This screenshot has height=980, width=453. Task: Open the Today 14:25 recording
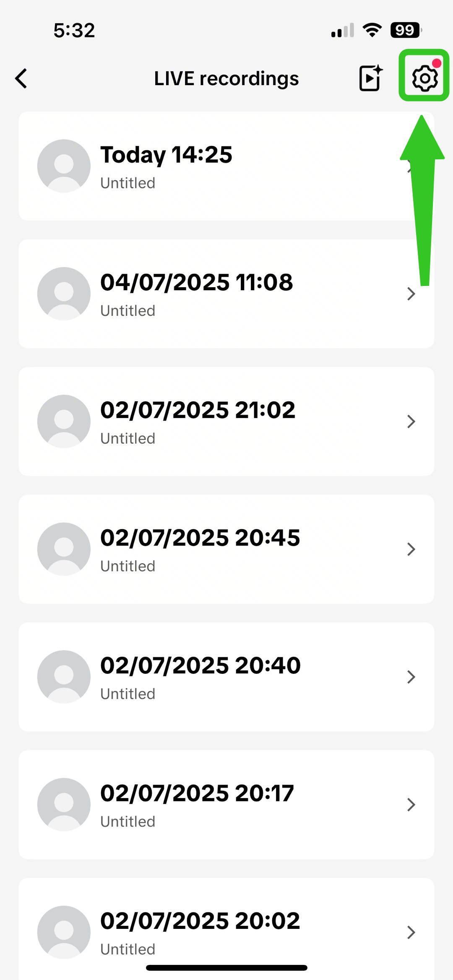[166, 155]
